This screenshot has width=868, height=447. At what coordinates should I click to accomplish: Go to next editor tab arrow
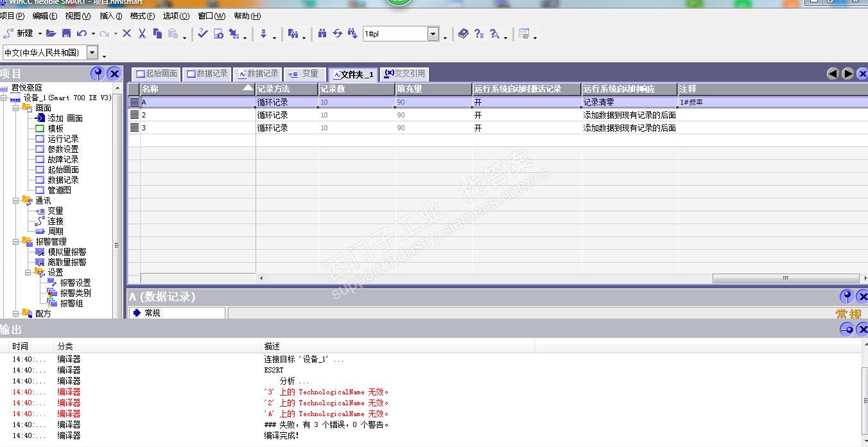click(x=847, y=74)
